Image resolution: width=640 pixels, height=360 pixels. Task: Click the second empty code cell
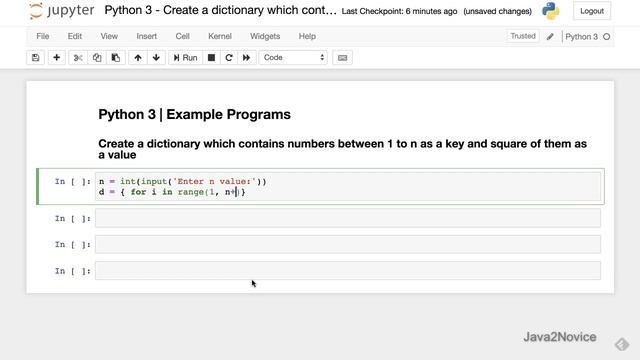pos(348,218)
